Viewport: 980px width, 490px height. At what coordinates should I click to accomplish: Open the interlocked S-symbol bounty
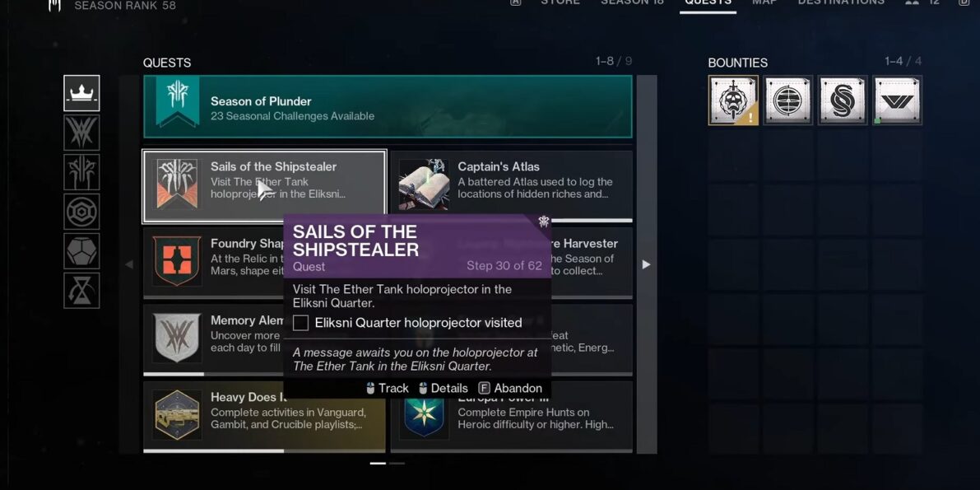coord(843,100)
